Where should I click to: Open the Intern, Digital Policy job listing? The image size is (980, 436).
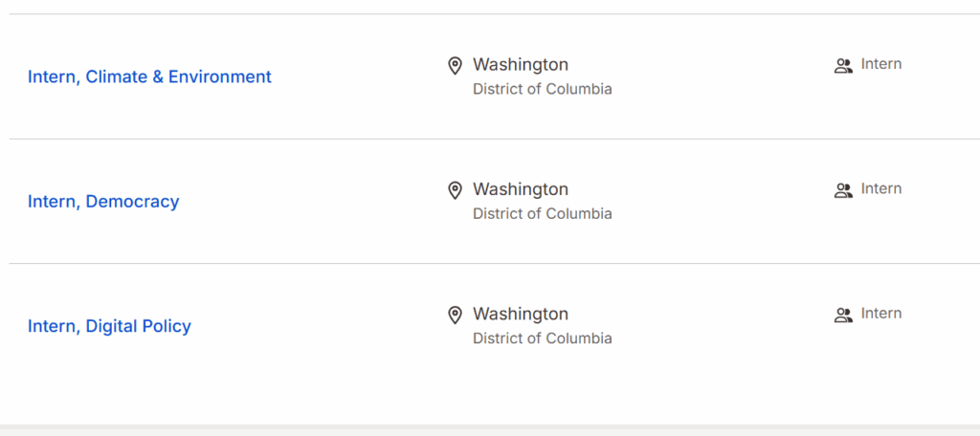pos(109,326)
